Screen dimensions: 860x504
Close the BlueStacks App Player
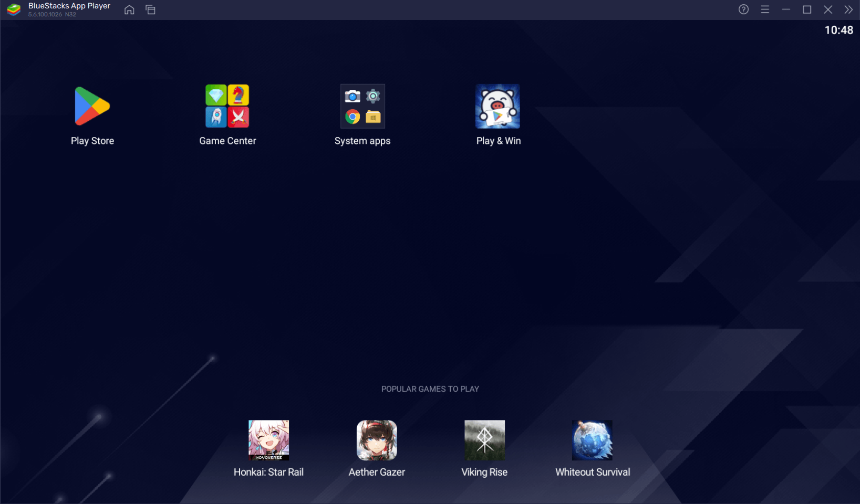828,9
